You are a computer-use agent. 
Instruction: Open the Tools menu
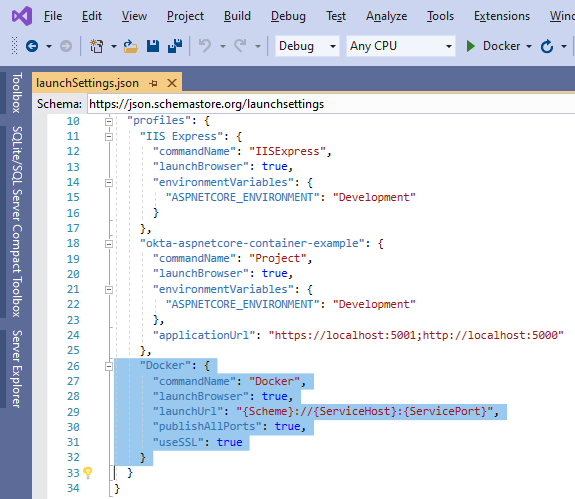click(440, 16)
